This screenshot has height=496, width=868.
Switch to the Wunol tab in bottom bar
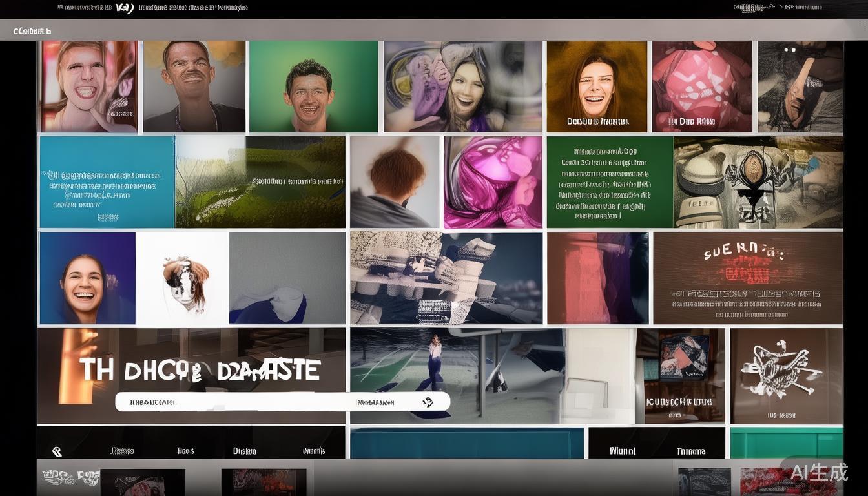pos(623,451)
